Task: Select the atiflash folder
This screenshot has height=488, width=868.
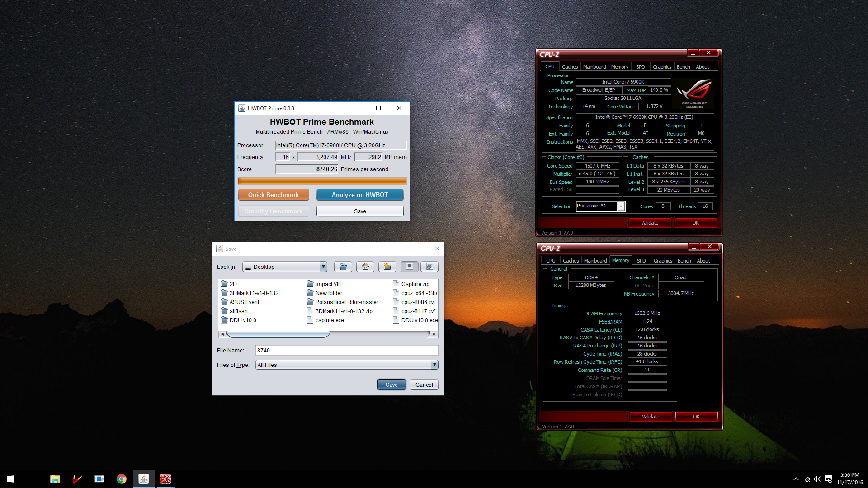Action: (x=234, y=311)
